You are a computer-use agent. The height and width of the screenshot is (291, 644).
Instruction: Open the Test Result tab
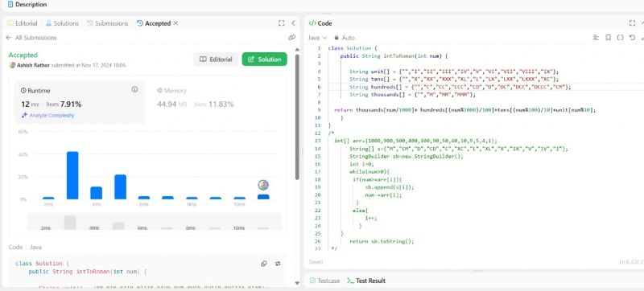tap(366, 281)
